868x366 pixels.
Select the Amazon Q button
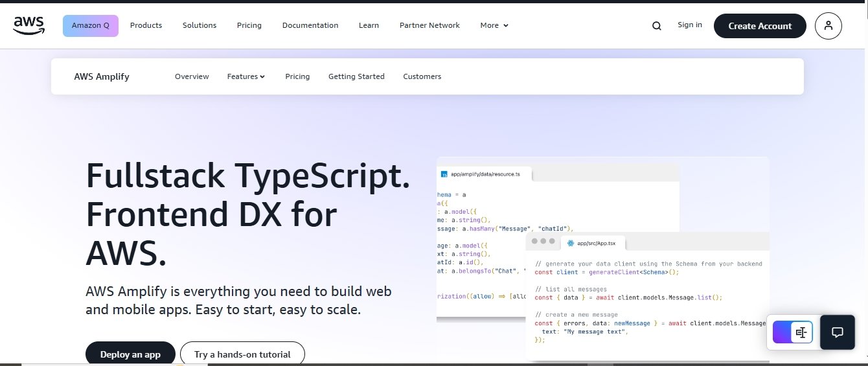point(91,26)
